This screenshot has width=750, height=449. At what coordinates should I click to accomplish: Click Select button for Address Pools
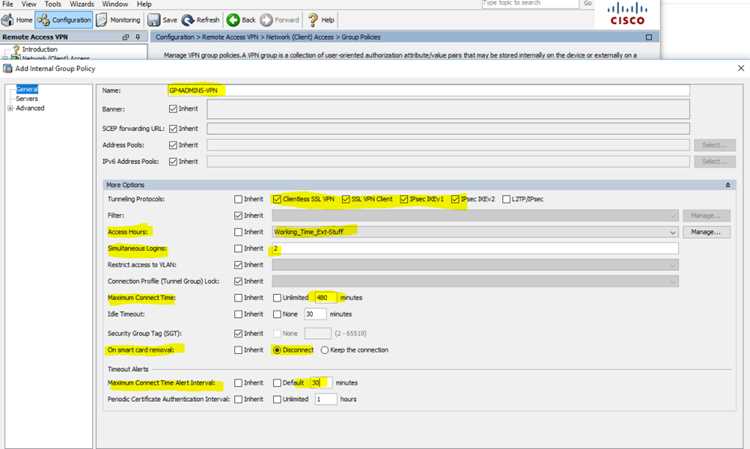[x=715, y=145]
